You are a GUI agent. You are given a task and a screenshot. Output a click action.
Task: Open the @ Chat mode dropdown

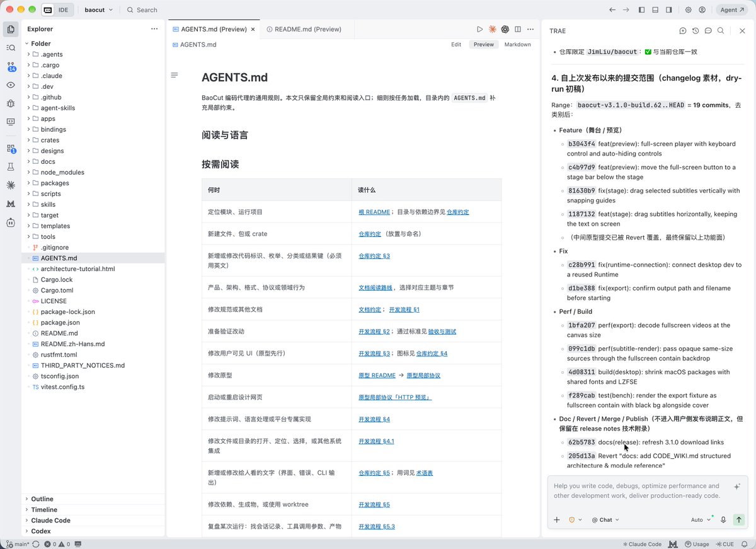(x=605, y=520)
